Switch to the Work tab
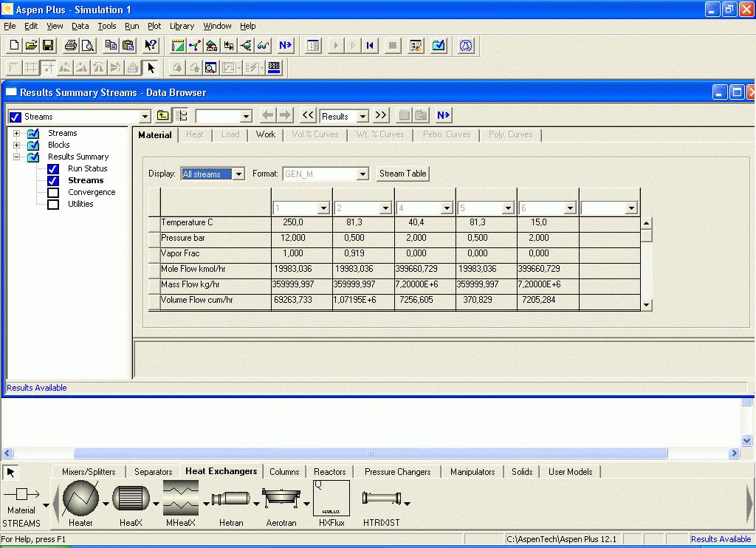 tap(266, 134)
